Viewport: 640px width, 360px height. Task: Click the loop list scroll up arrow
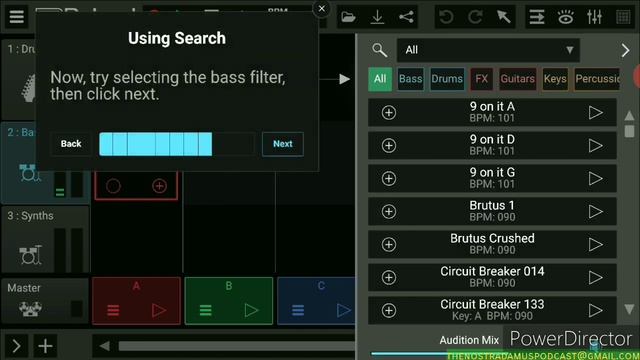pos(629,116)
